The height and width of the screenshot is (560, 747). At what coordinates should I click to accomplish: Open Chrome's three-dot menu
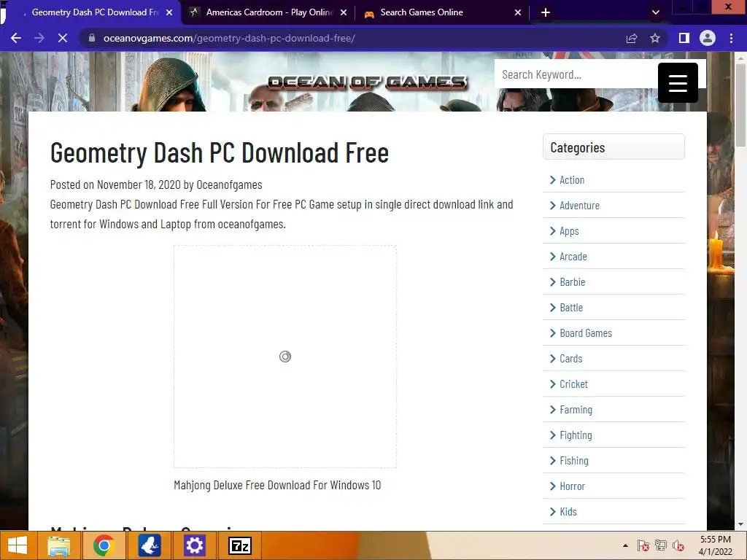pos(731,38)
